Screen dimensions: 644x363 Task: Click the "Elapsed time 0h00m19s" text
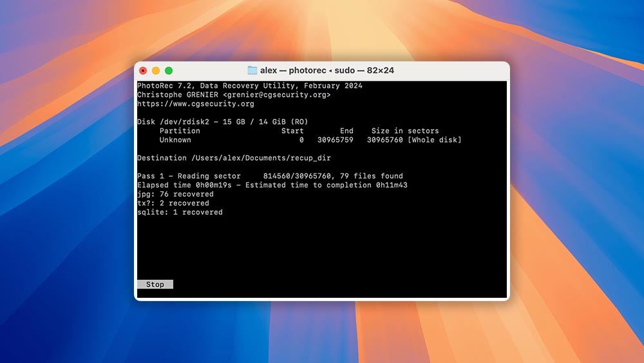coord(184,186)
